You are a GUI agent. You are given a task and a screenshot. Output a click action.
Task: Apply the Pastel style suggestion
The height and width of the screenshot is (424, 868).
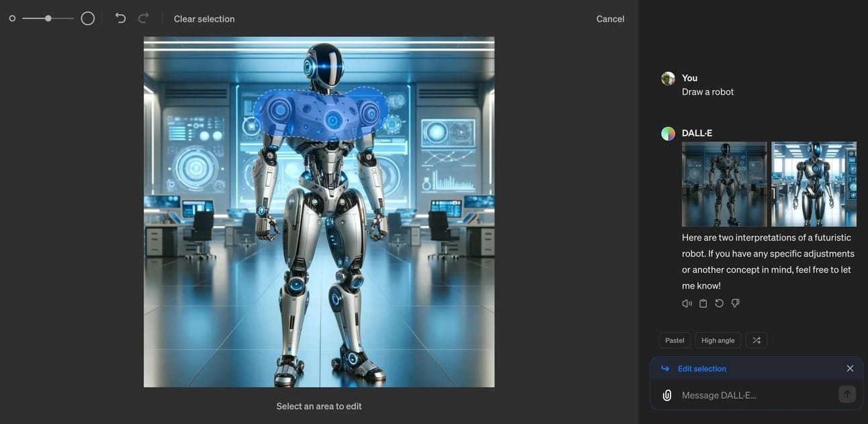point(675,340)
